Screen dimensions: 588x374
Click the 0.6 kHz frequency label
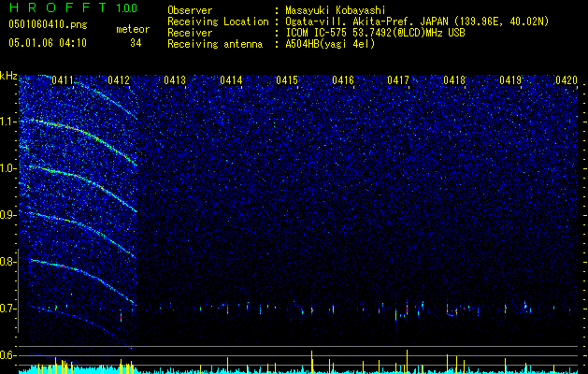8,355
